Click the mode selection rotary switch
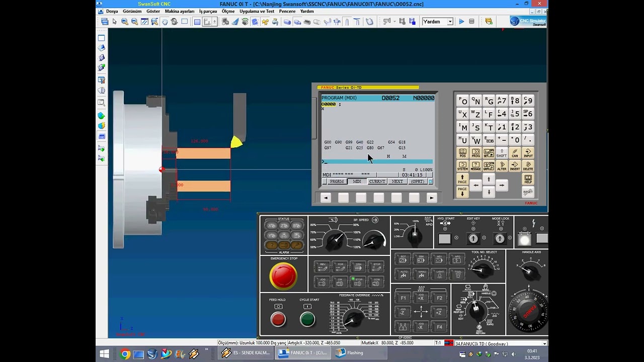The width and height of the screenshot is (644, 362). (475, 310)
